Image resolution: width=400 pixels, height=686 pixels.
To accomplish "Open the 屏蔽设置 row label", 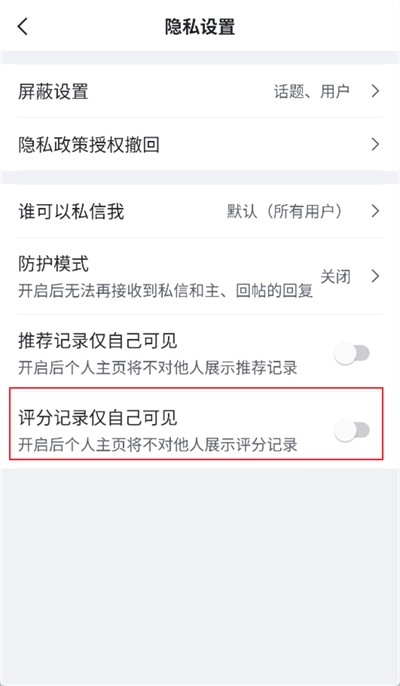I will [x=53, y=92].
